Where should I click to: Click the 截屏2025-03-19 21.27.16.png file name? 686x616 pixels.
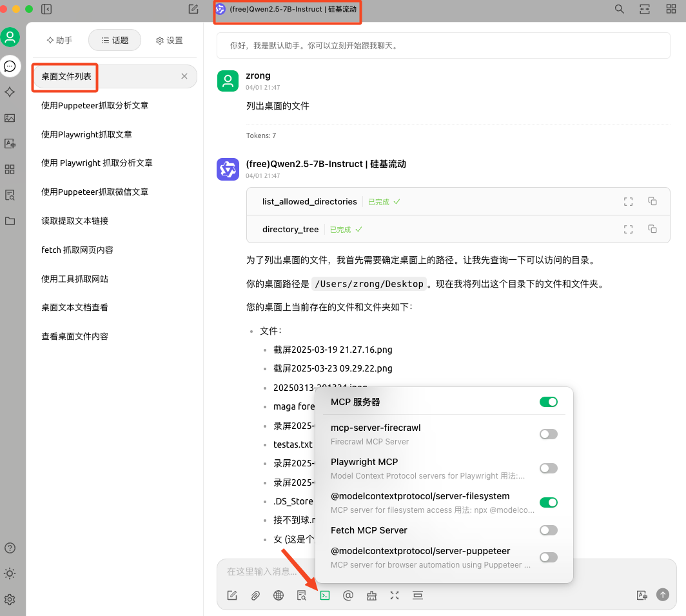(x=333, y=350)
